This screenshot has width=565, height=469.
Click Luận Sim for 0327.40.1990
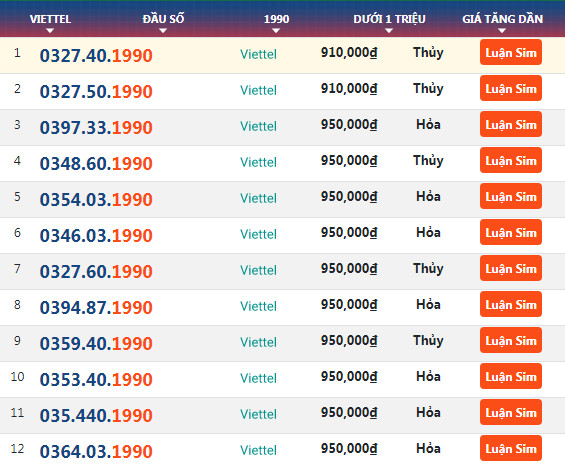point(511,52)
